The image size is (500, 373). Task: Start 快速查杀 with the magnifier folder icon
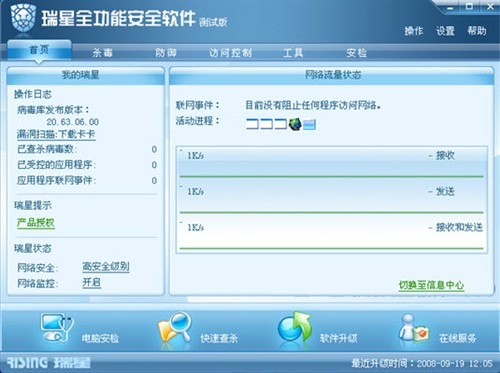point(175,327)
